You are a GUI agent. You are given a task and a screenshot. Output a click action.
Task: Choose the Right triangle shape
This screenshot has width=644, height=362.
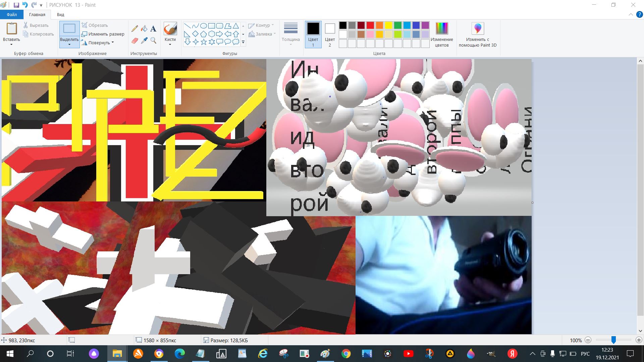coord(187,34)
